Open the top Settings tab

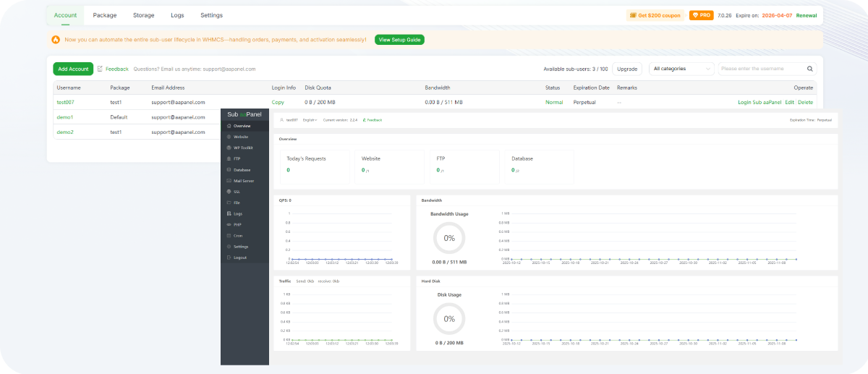(x=211, y=15)
